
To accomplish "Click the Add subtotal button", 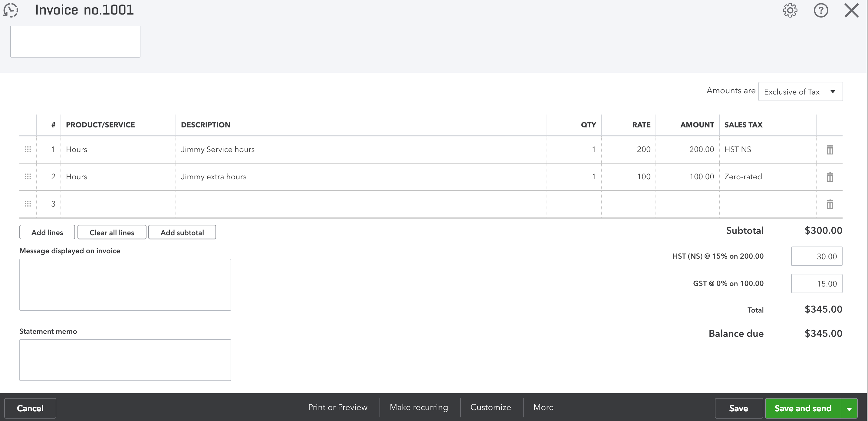I will tap(182, 232).
